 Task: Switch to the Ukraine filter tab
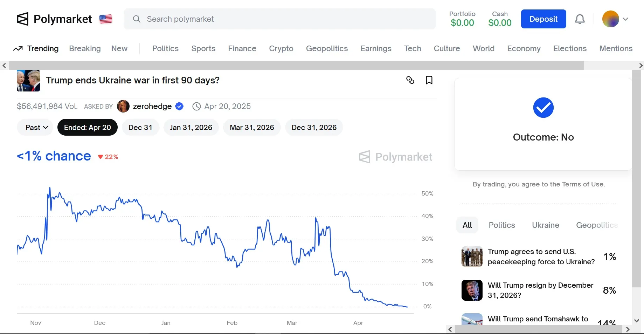click(545, 225)
